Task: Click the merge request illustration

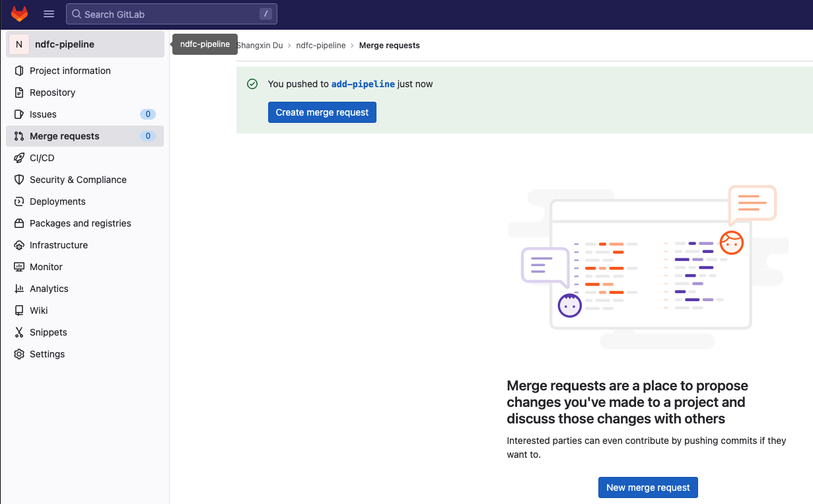Action: click(x=648, y=267)
